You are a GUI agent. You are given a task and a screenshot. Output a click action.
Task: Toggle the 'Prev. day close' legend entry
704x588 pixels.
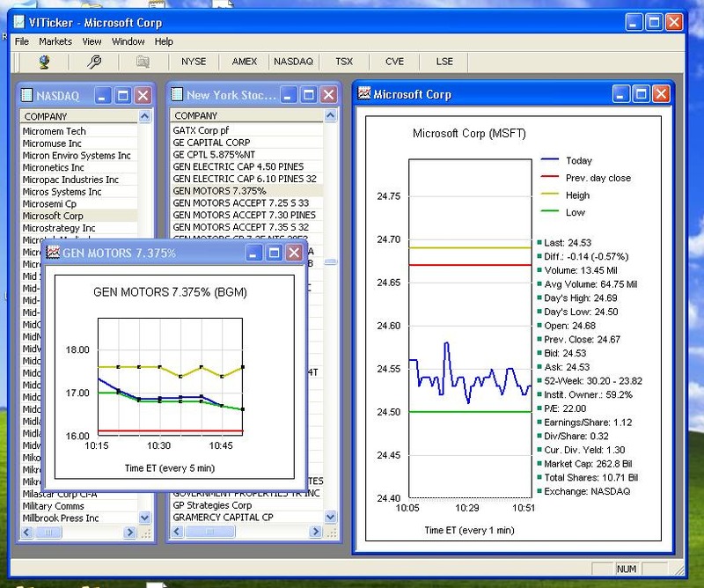[580, 177]
